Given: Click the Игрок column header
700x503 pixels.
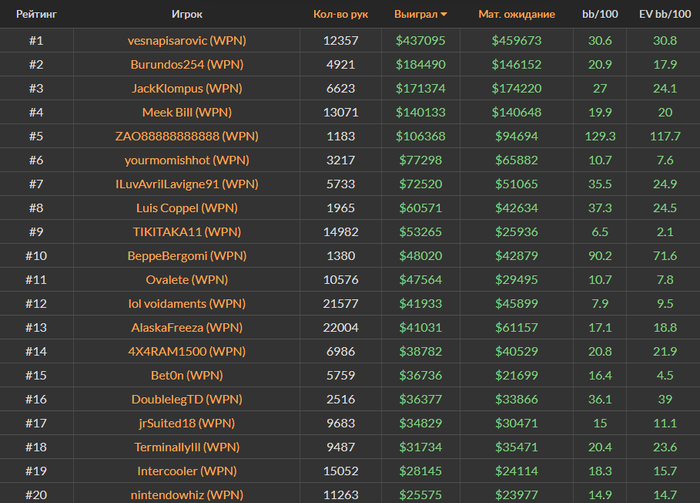Looking at the screenshot, I should point(187,14).
